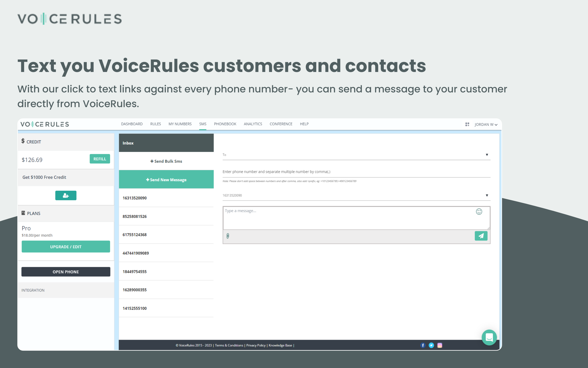Open the Help tab
The width and height of the screenshot is (588, 368).
pyautogui.click(x=304, y=124)
